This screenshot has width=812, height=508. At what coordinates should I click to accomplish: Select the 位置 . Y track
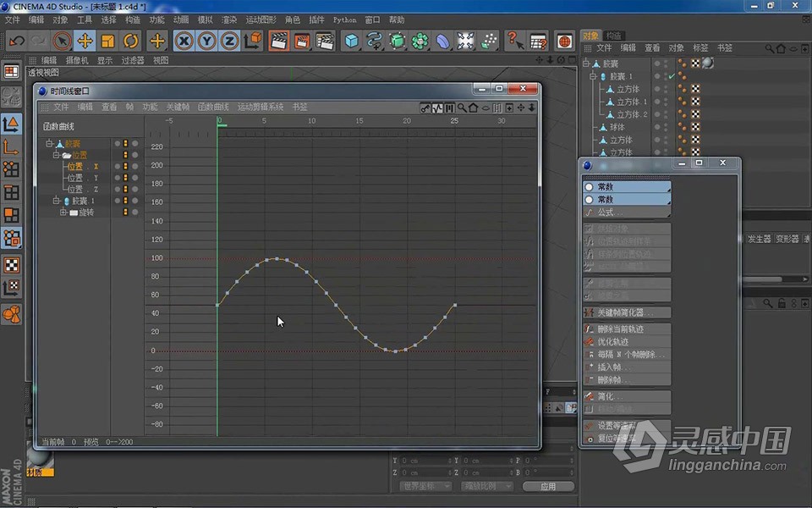click(x=83, y=178)
